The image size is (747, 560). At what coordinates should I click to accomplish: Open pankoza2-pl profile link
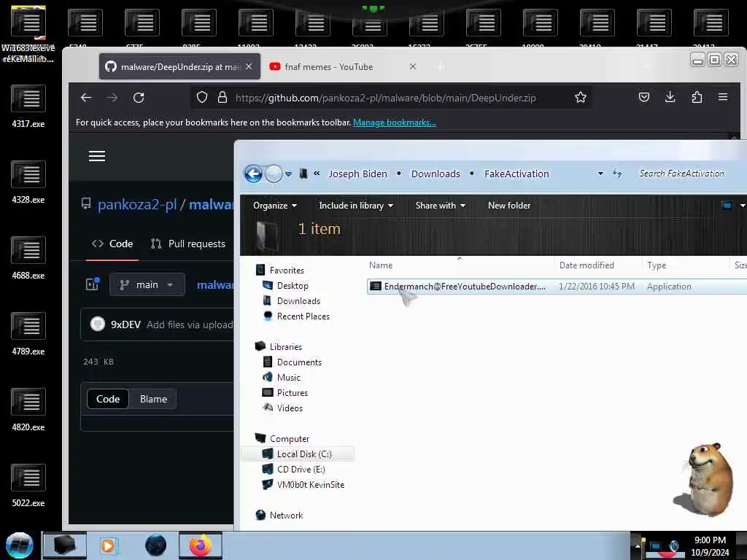click(137, 205)
